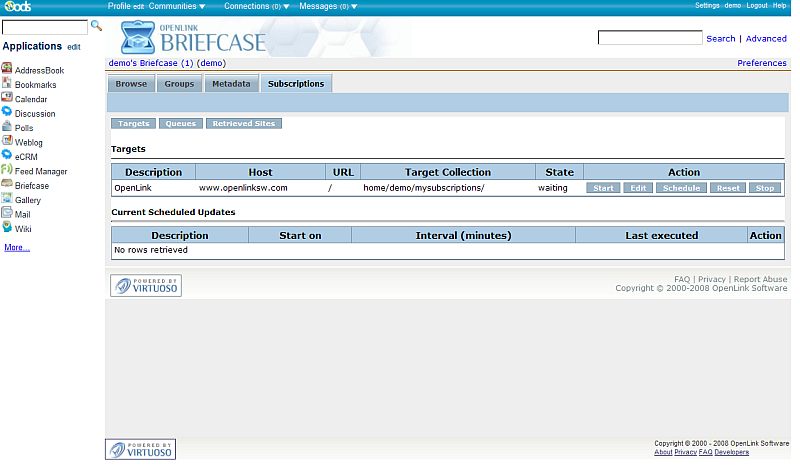Switch to the Metadata tab

coord(231,84)
